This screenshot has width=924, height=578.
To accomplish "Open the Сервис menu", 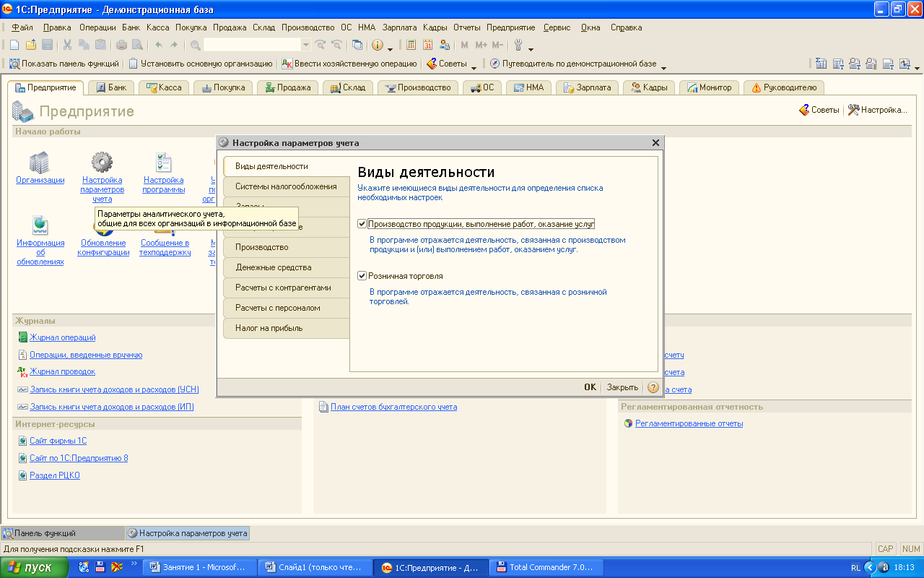I will coord(557,27).
